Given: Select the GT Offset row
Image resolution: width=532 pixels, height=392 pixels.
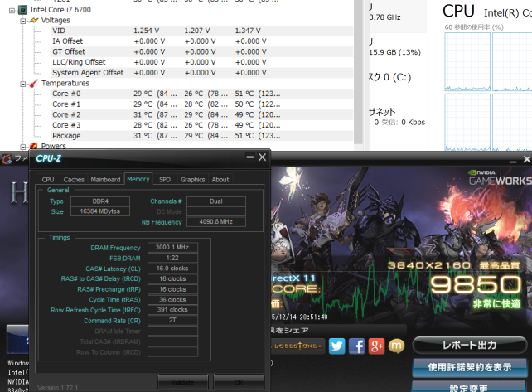Looking at the screenshot, I should (x=201, y=52).
